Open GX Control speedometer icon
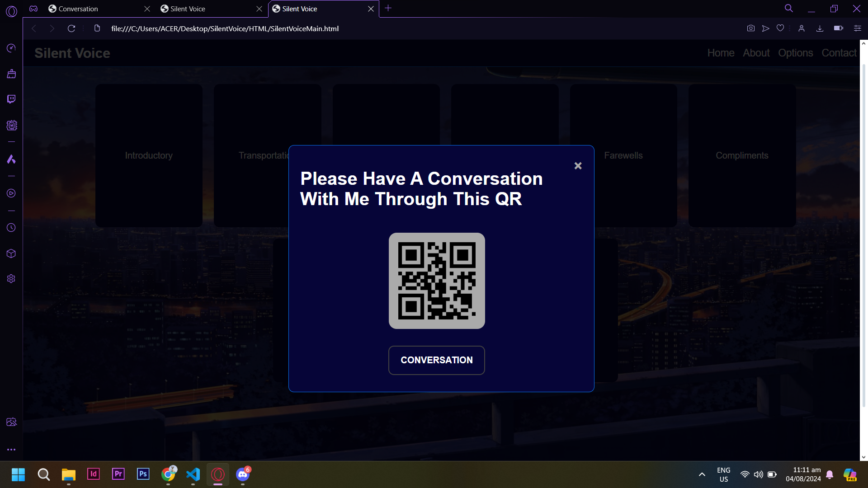Image resolution: width=868 pixels, height=488 pixels. coord(11,48)
